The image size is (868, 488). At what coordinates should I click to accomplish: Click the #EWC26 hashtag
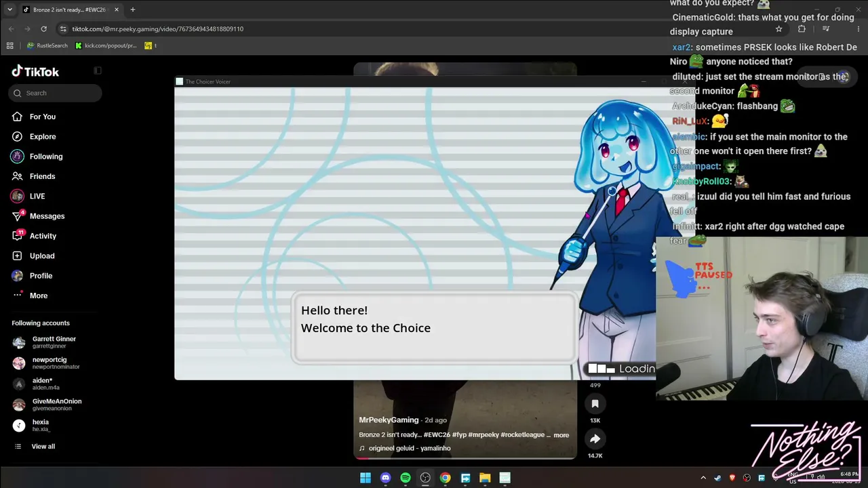437,435
